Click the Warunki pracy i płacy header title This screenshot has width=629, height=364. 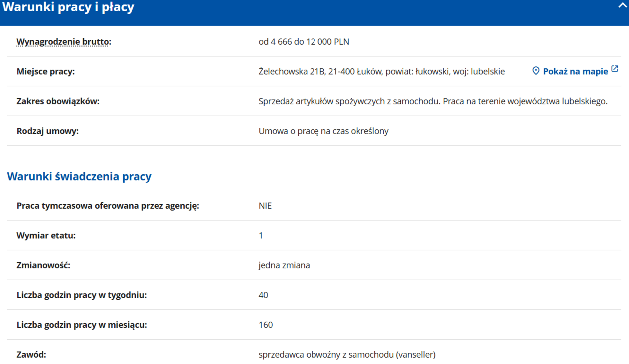point(68,8)
